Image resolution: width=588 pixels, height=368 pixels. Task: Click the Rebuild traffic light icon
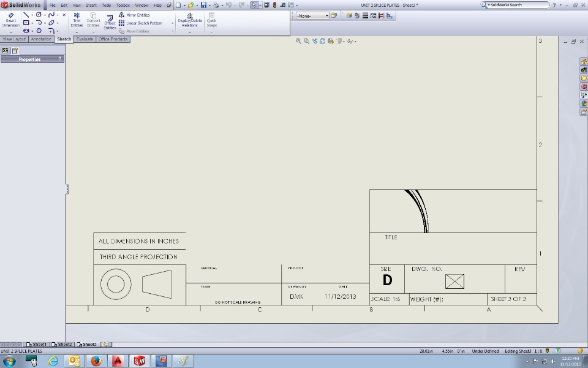[x=274, y=5]
